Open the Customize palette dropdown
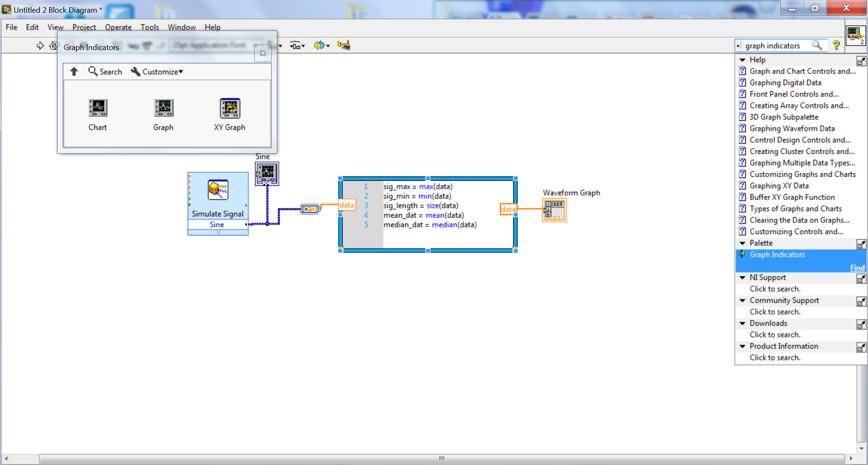The height and width of the screenshot is (465, 868). click(x=157, y=71)
